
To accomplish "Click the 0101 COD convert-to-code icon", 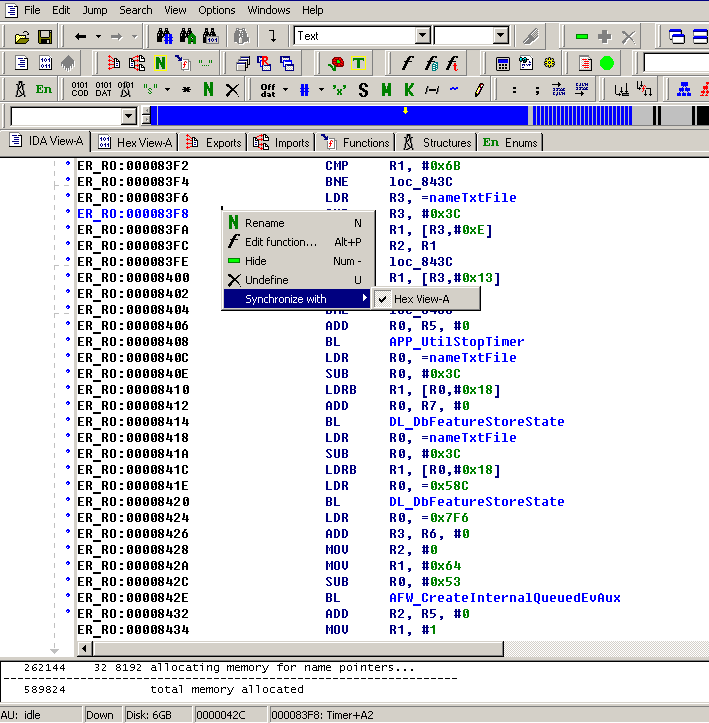I will 79,89.
